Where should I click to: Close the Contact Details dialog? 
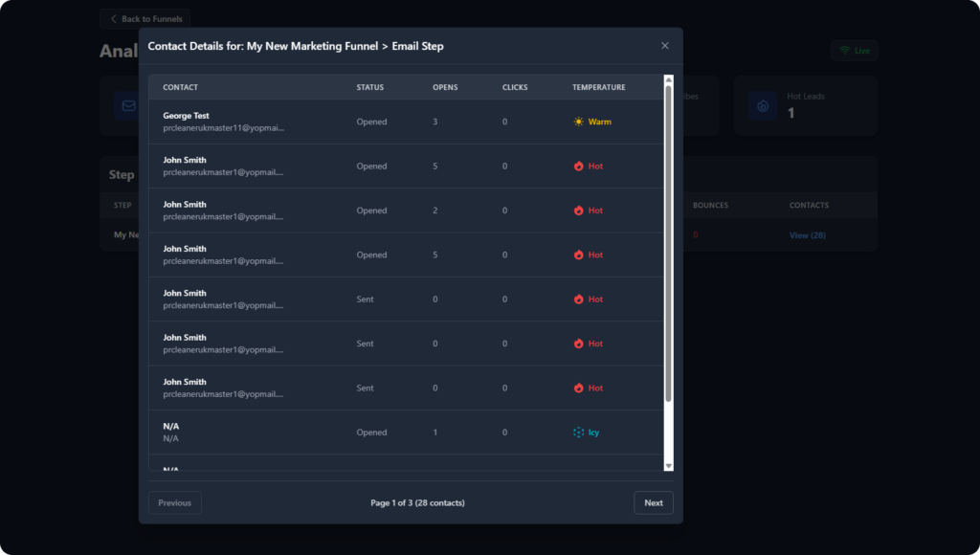click(x=665, y=46)
